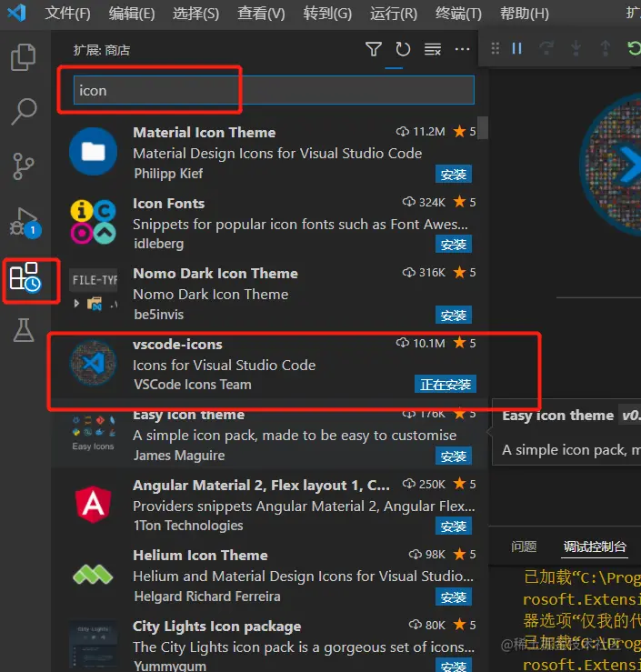
Task: Click Helgard Richard Ferreira publisher text
Action: tap(207, 597)
